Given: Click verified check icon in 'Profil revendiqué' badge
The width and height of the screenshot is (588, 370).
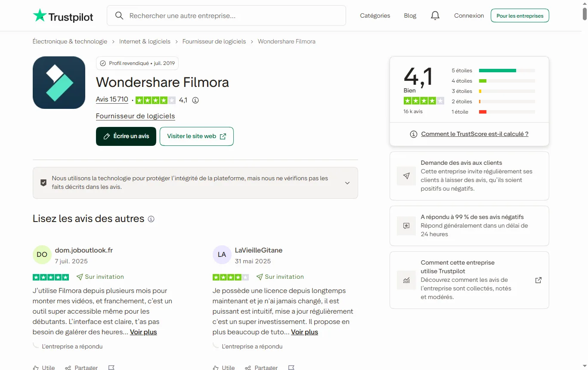Looking at the screenshot, I should click(103, 63).
